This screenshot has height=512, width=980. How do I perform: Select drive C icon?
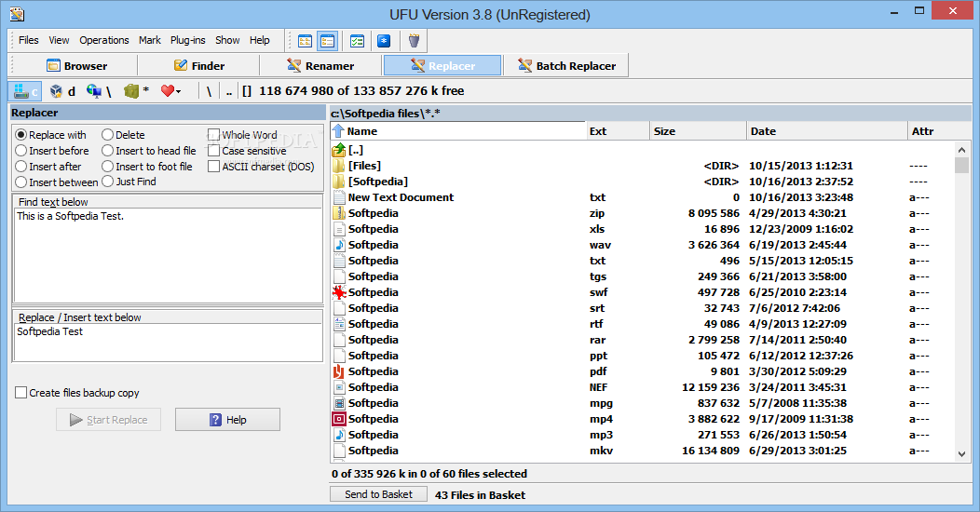click(25, 91)
